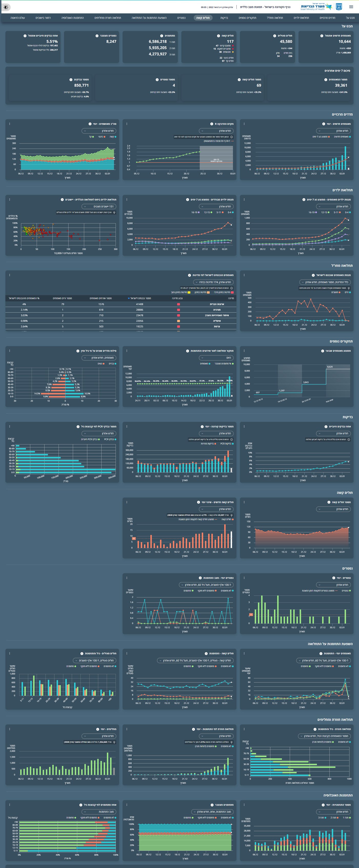The width and height of the screenshot is (359, 868).
Task: Open info icon on 'מספר נפטרים' weekly summary card
Action: point(157,80)
